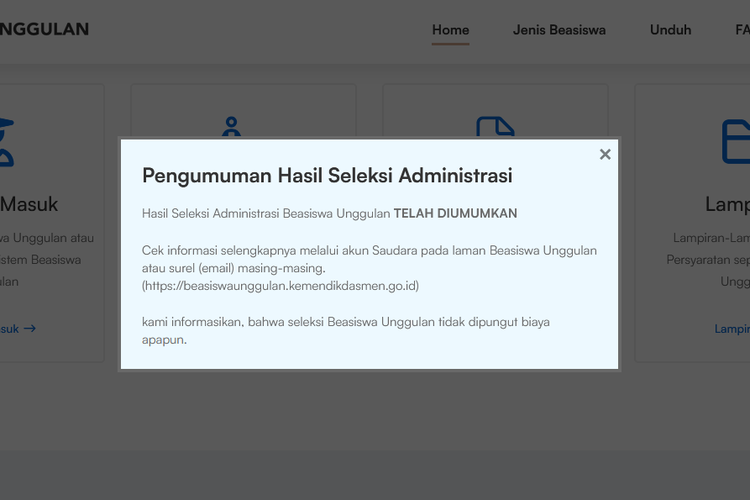Click the tidak dipungut biaya notice paragraph

pyautogui.click(x=345, y=330)
